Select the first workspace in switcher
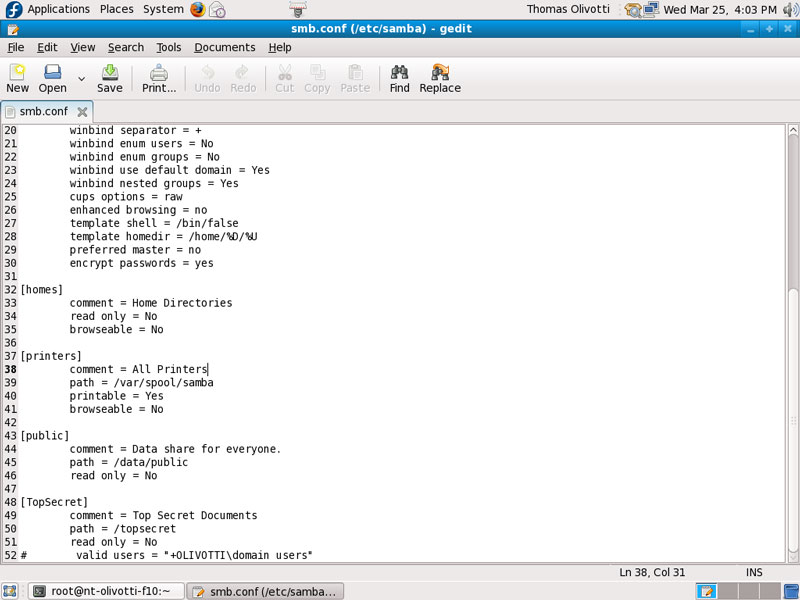The height and width of the screenshot is (600, 800). (x=706, y=591)
